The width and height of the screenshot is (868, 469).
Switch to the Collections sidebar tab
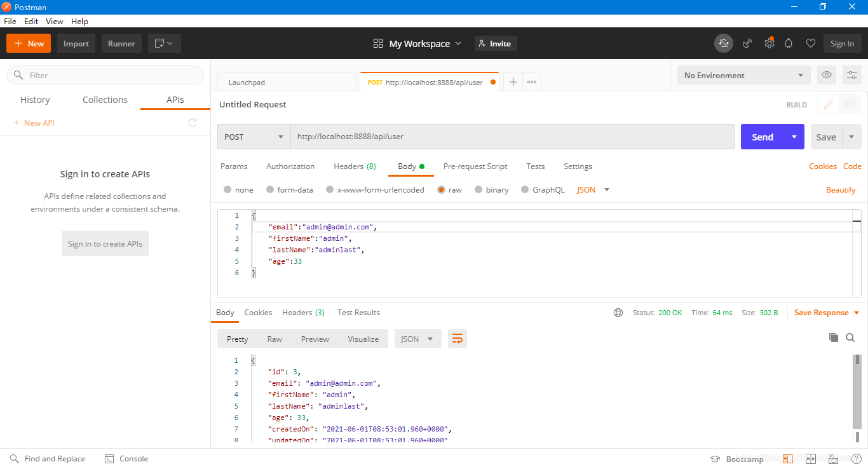coord(105,100)
